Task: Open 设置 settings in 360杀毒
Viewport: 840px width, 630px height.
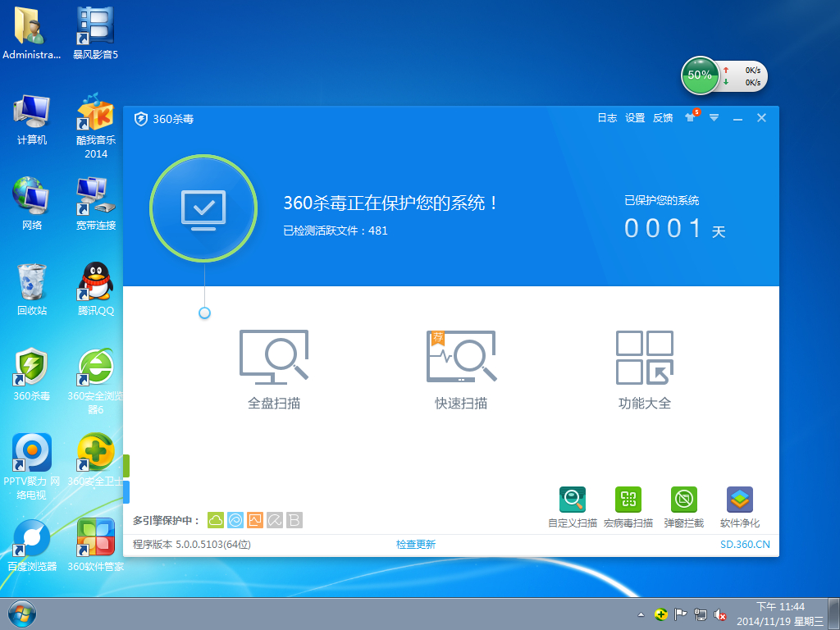Action: tap(635, 118)
